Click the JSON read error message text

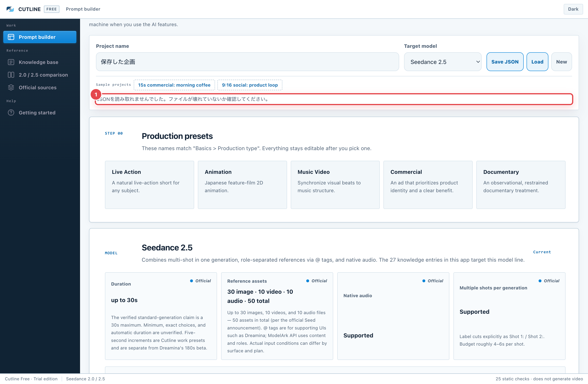tap(183, 99)
